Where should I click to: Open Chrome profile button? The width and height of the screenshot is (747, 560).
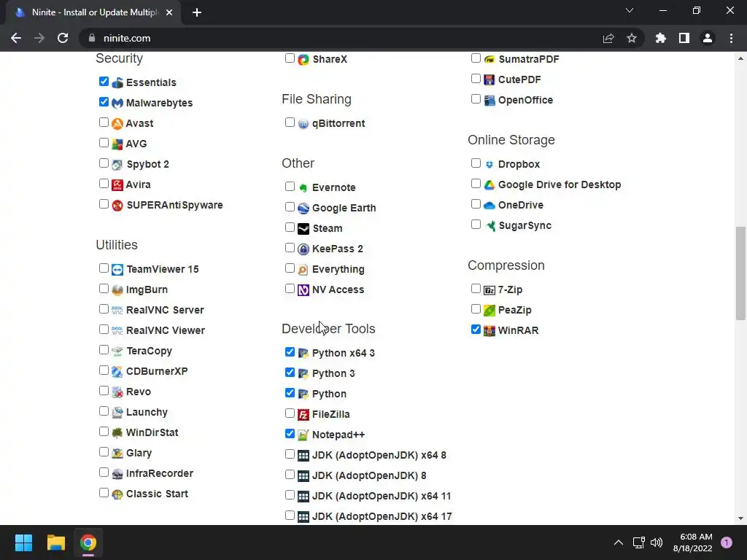coord(708,38)
